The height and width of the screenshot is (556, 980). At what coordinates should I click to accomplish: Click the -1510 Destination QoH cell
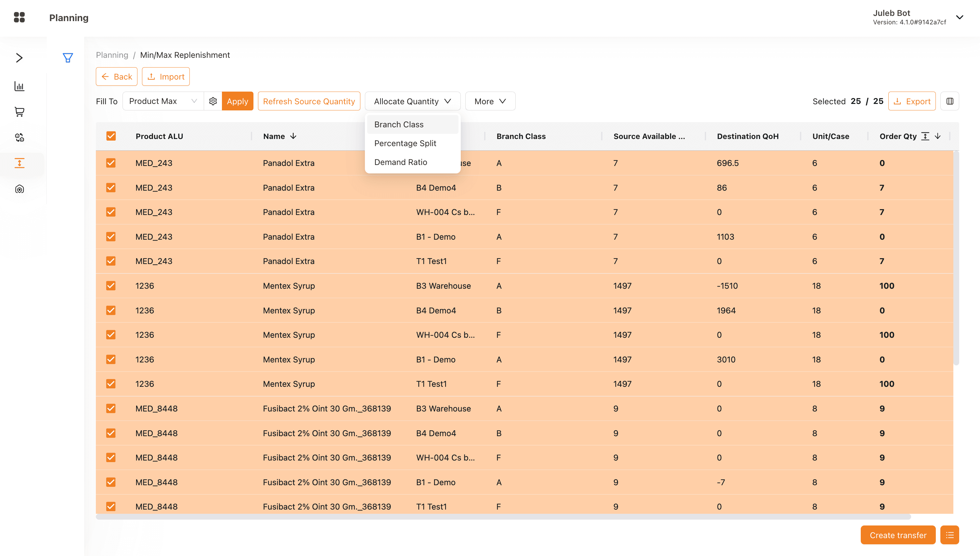(727, 286)
